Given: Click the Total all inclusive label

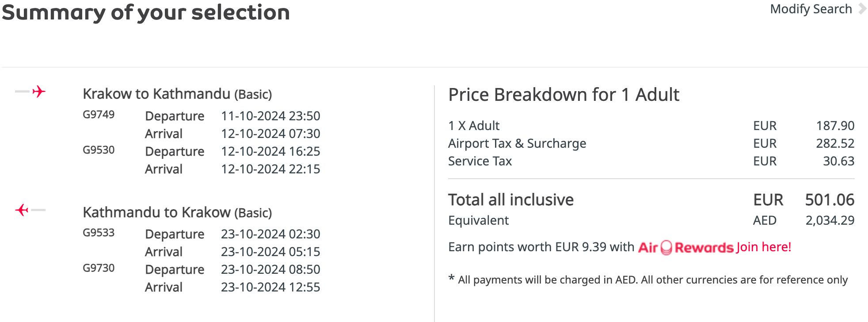Looking at the screenshot, I should pyautogui.click(x=510, y=200).
